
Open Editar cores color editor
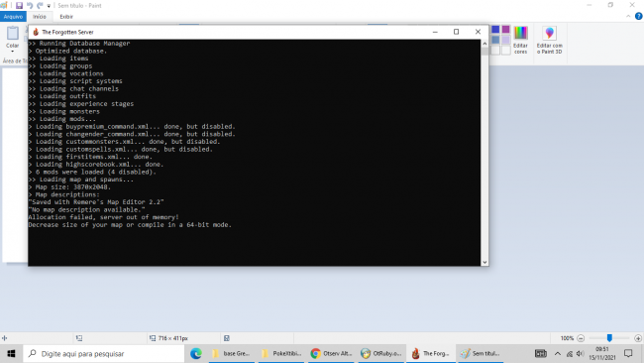tap(520, 40)
